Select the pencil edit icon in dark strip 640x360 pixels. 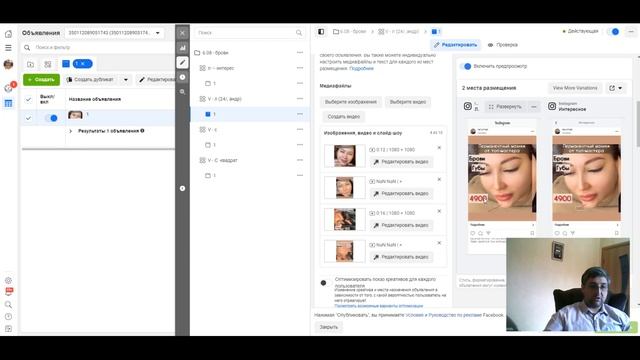182,62
